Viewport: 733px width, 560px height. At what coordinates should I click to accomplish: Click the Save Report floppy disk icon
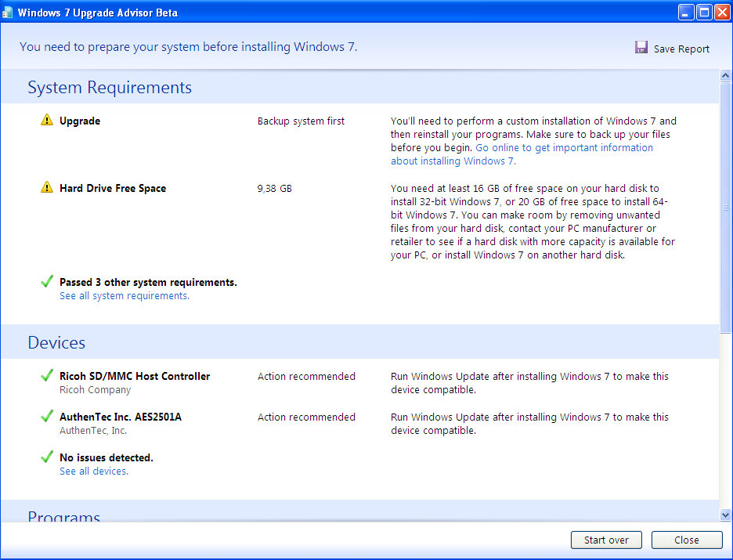[641, 47]
